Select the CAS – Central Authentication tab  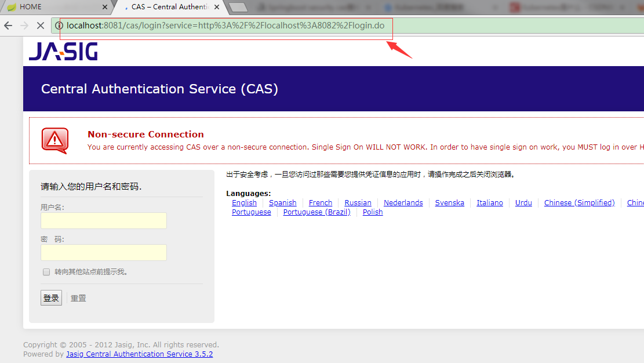tap(169, 7)
